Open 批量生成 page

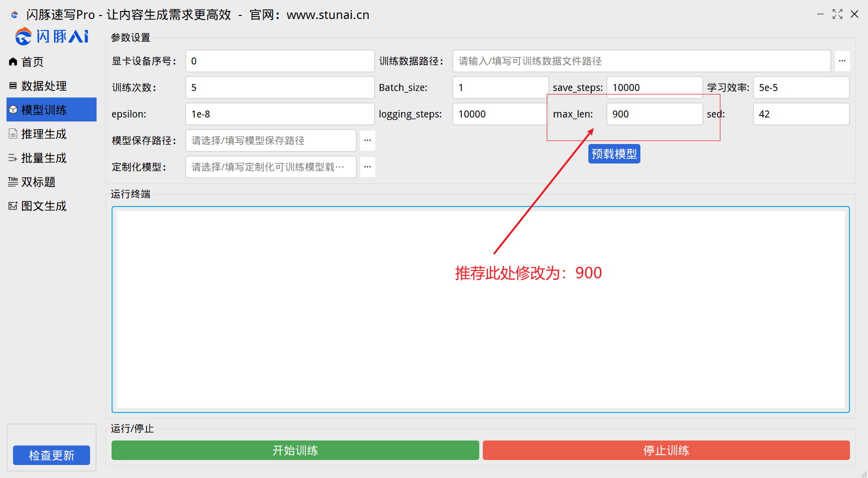click(52, 157)
